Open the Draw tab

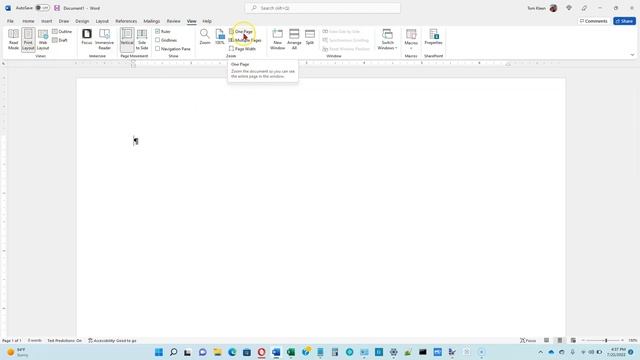coord(64,21)
